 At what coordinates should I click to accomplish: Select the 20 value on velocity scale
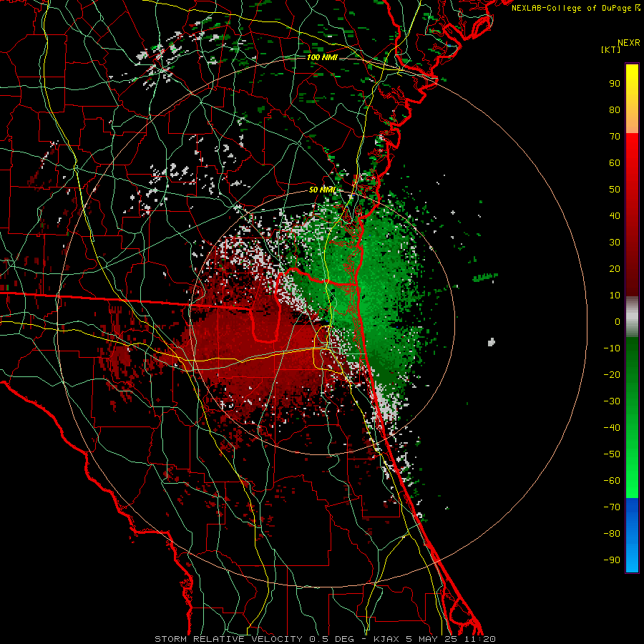(615, 268)
